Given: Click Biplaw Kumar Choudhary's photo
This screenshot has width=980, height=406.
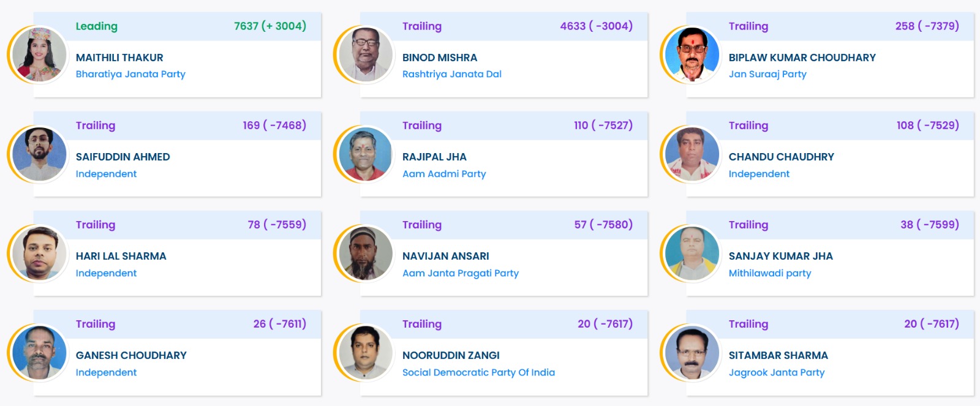Looking at the screenshot, I should pos(693,55).
